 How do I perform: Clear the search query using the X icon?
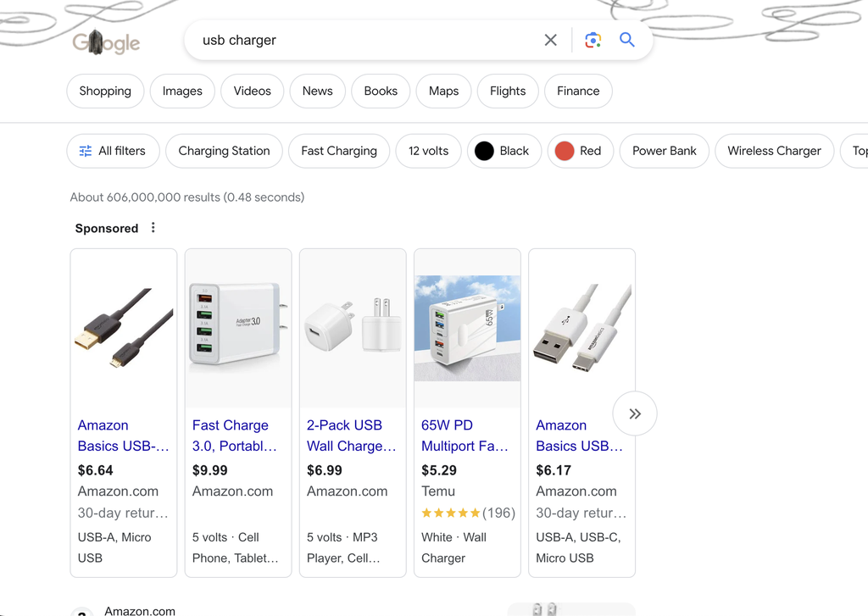tap(550, 40)
